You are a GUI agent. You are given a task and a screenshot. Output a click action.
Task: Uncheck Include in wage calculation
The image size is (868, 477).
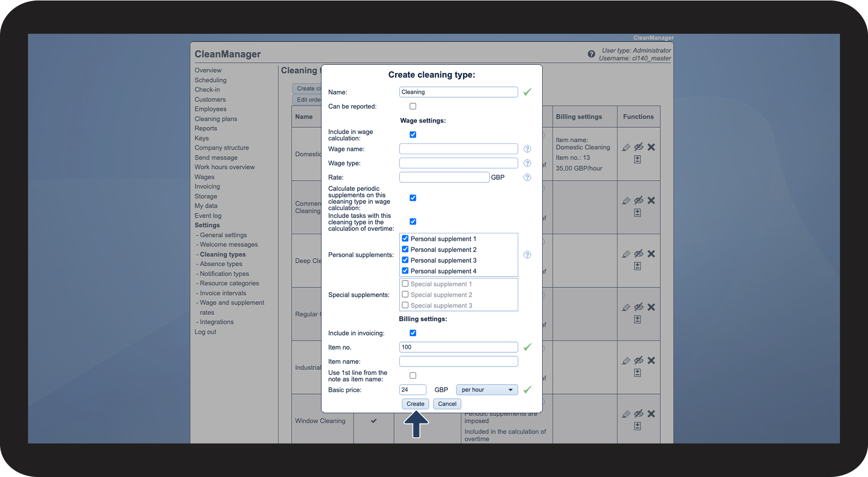[413, 135]
